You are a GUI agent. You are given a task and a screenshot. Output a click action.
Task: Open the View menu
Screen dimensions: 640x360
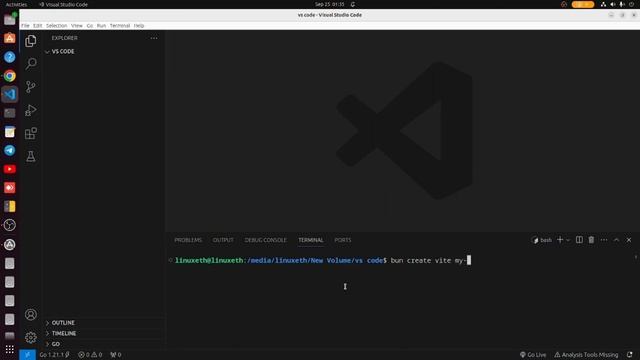point(77,25)
